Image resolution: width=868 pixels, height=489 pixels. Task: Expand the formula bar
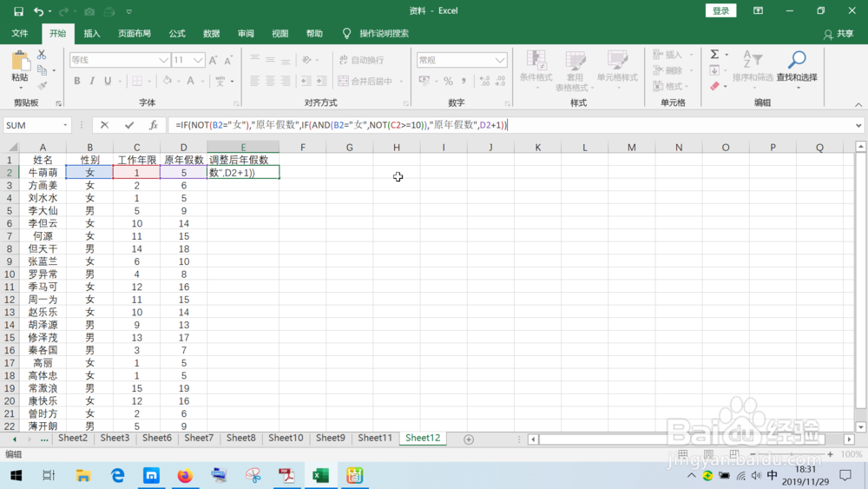pos(858,125)
